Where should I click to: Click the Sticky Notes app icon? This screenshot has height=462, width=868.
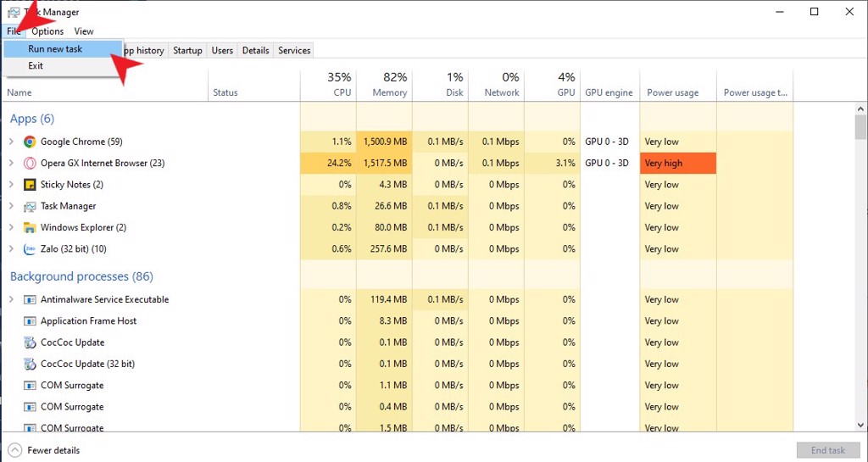[x=30, y=184]
